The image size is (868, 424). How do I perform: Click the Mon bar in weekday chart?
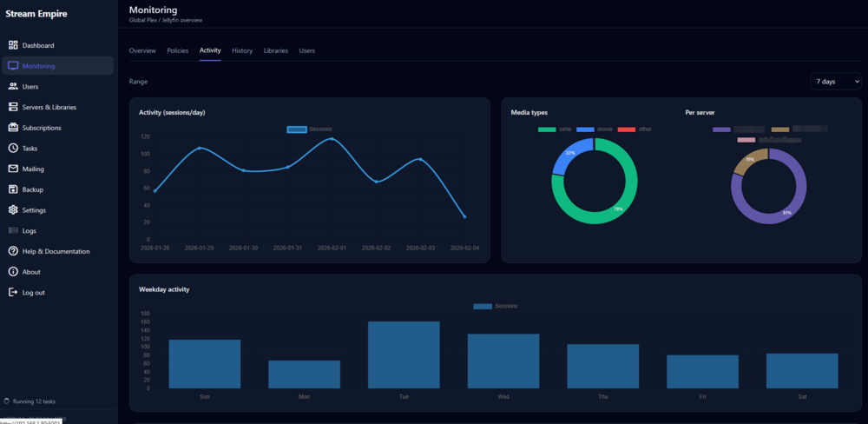click(304, 374)
